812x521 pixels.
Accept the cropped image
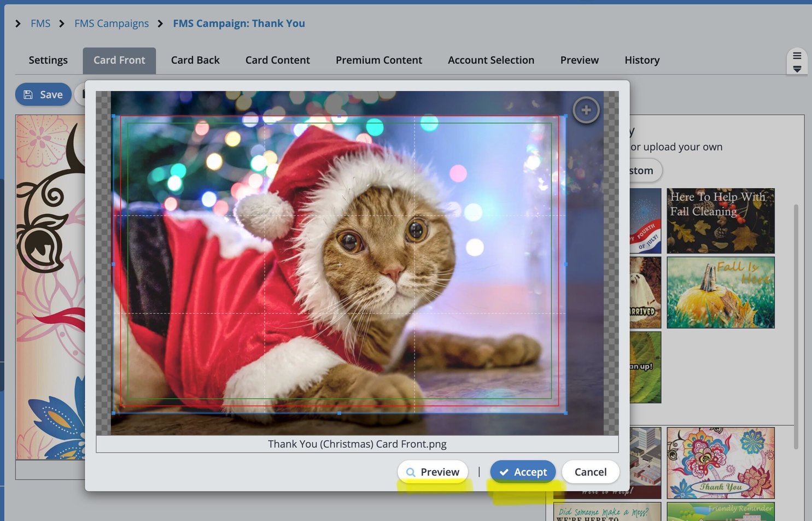(523, 472)
